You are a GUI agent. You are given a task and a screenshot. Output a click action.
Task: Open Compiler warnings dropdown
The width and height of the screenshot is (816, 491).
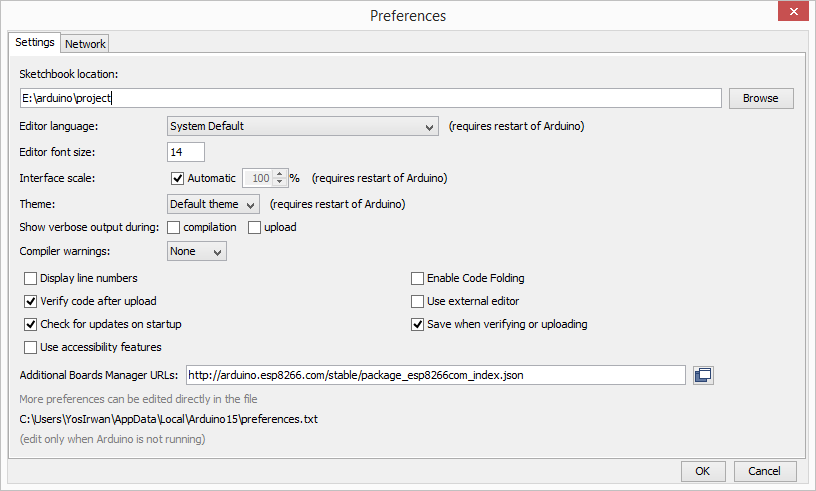[196, 251]
